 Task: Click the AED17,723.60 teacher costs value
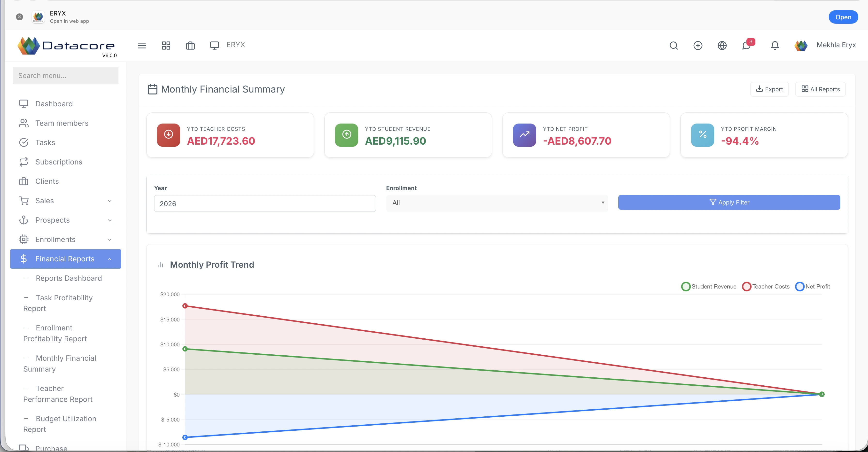click(x=221, y=141)
